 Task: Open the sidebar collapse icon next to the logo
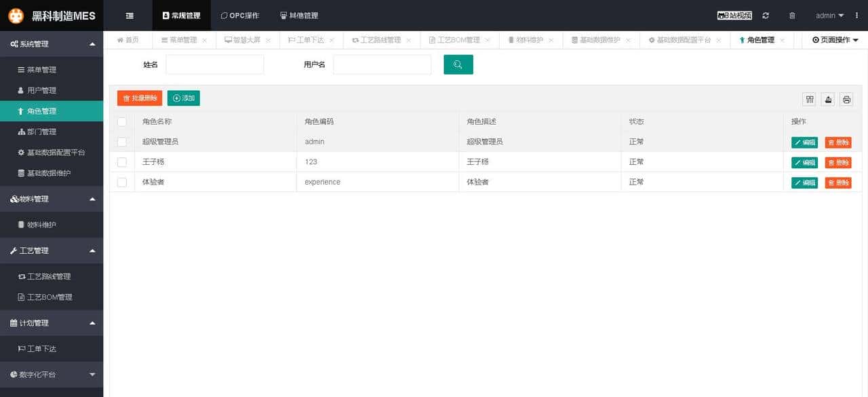coord(128,15)
